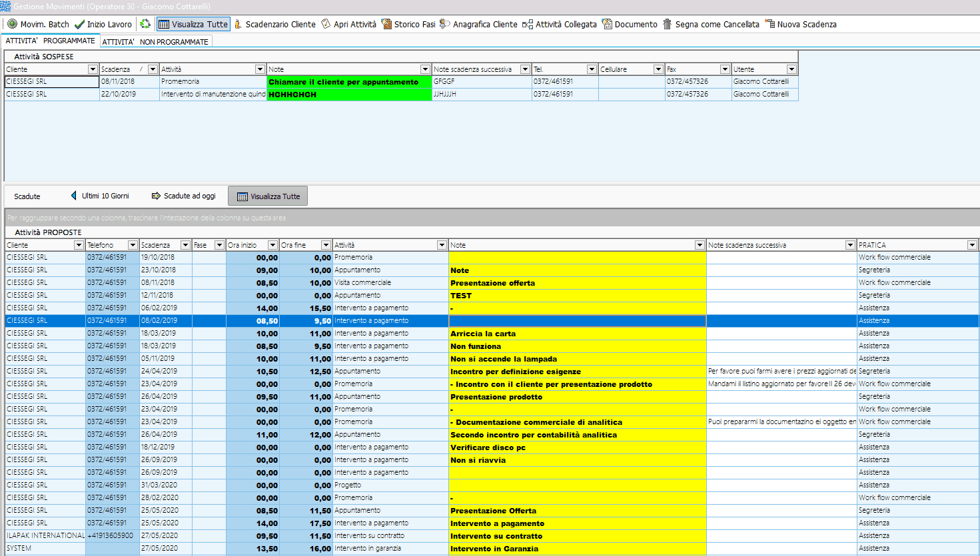Open Scadenza filter dropdown in SOSPESE grid
980x556 pixels.
pos(153,69)
